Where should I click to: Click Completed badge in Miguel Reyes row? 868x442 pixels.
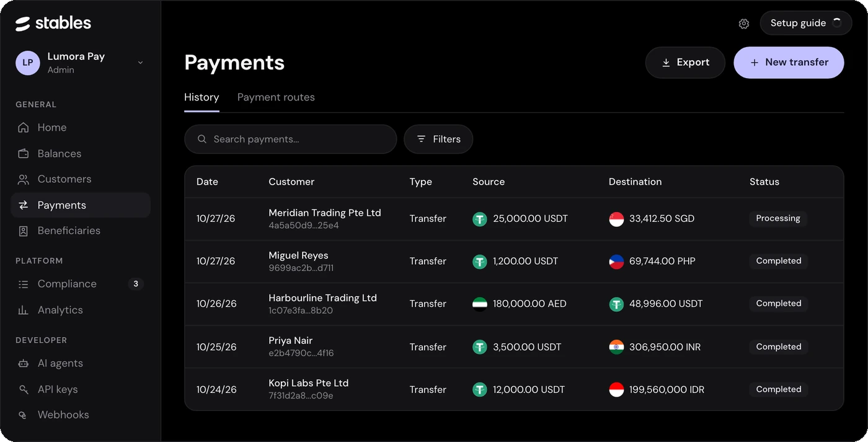tap(779, 261)
